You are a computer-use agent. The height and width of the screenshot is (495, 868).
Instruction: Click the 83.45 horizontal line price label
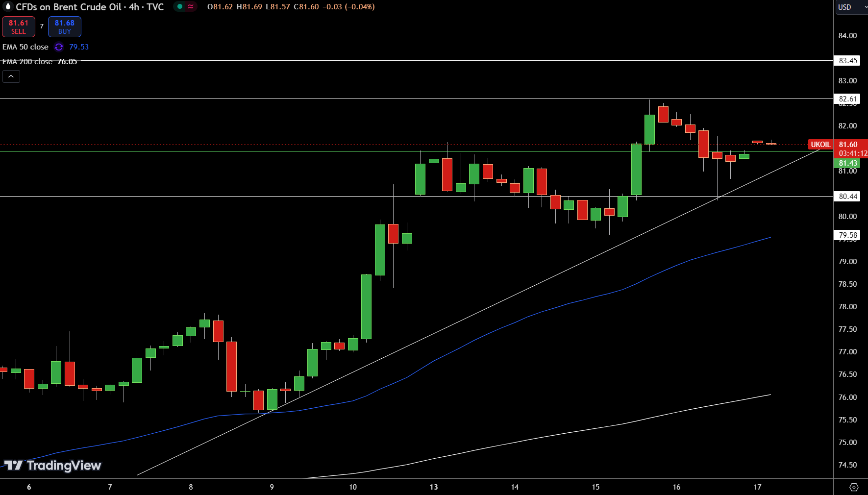(847, 61)
